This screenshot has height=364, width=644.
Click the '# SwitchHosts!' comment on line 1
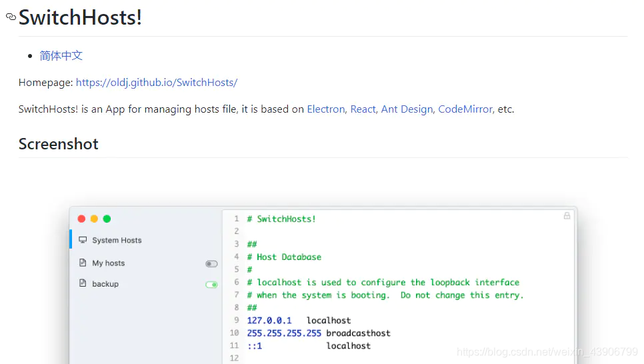pos(281,219)
